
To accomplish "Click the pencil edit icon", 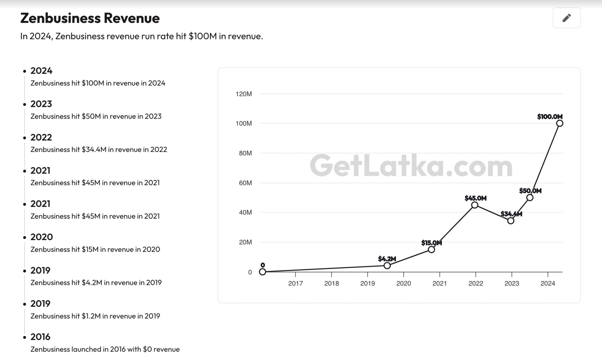I will pos(566,18).
